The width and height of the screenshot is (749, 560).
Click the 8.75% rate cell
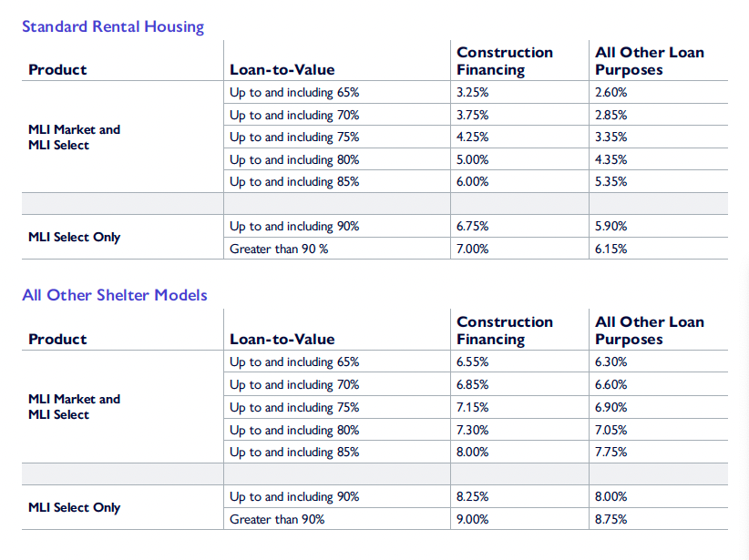(x=610, y=519)
